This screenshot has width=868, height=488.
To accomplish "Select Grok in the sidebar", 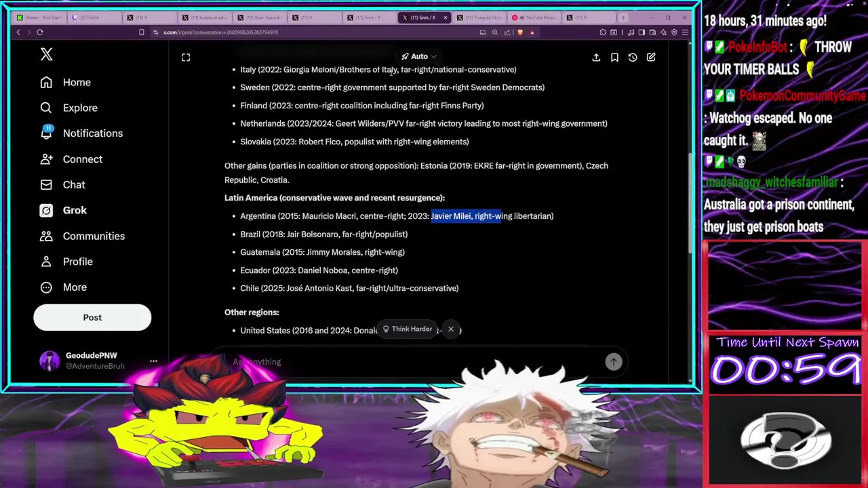I will [63, 210].
